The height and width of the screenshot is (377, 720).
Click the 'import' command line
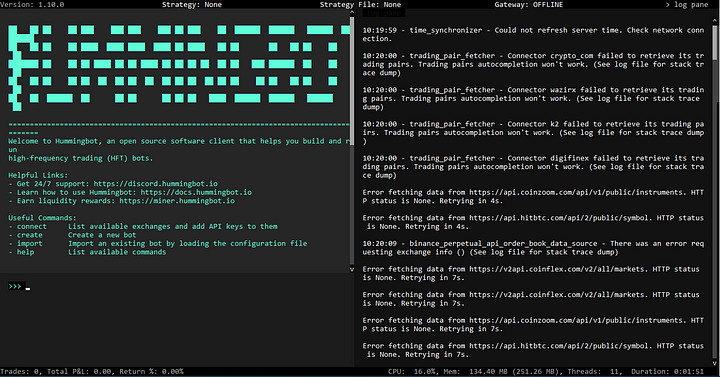[158, 243]
